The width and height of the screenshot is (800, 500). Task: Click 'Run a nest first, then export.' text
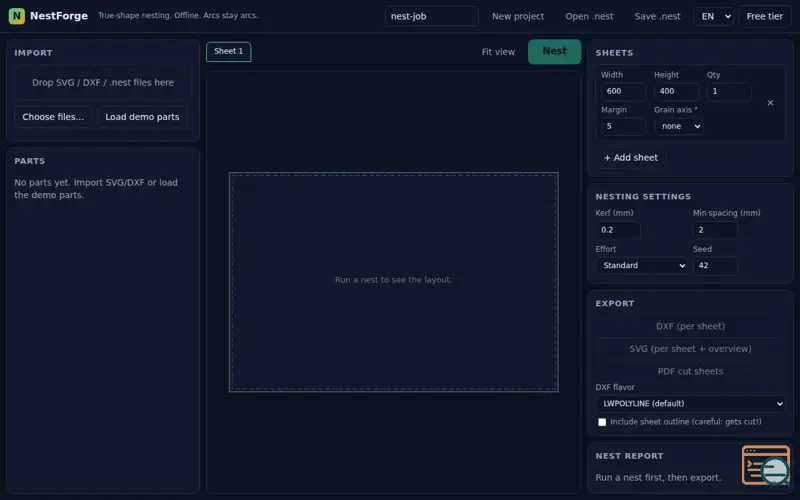click(x=658, y=478)
